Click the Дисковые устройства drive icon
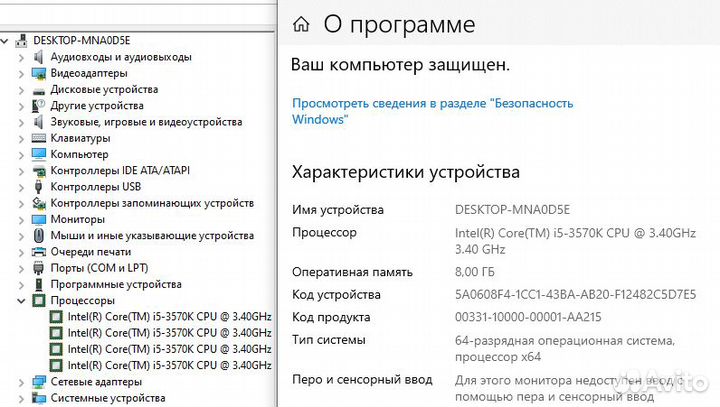This screenshot has height=407, width=720. coord(39,90)
